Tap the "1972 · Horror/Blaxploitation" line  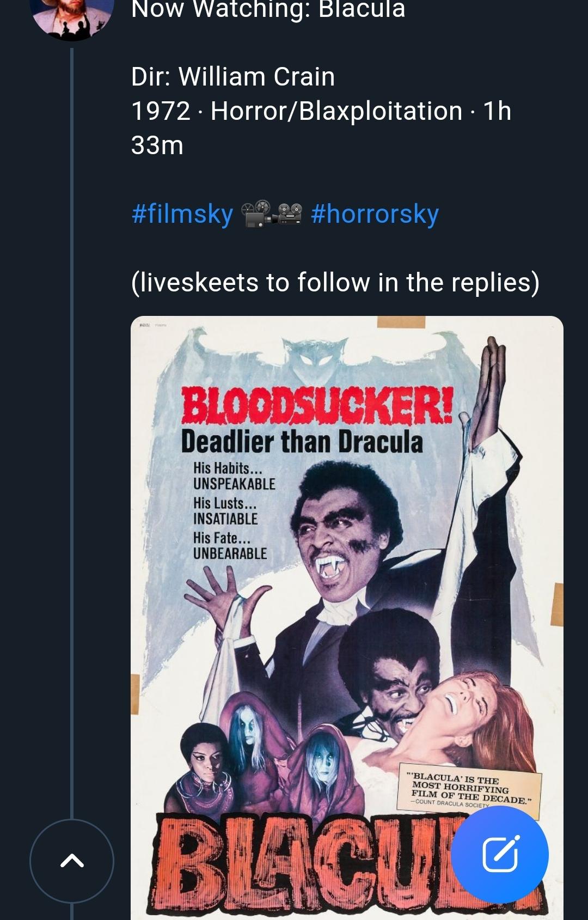(x=297, y=111)
